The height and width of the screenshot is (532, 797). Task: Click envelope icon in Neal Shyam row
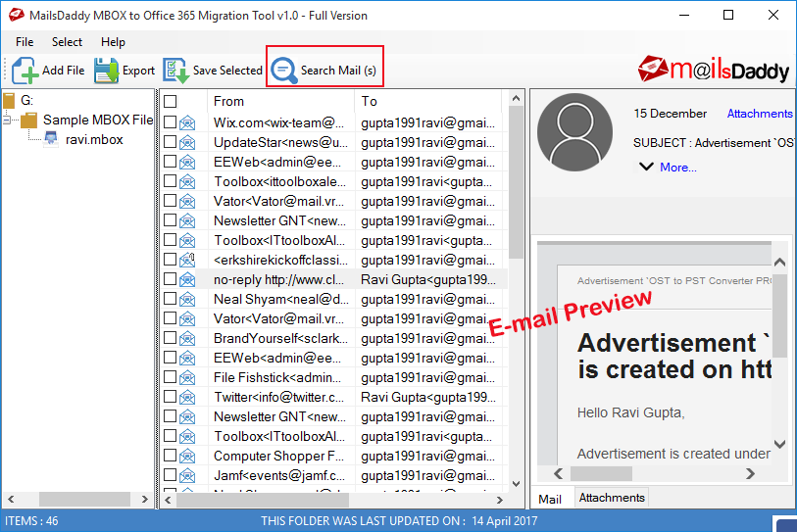coord(187,299)
